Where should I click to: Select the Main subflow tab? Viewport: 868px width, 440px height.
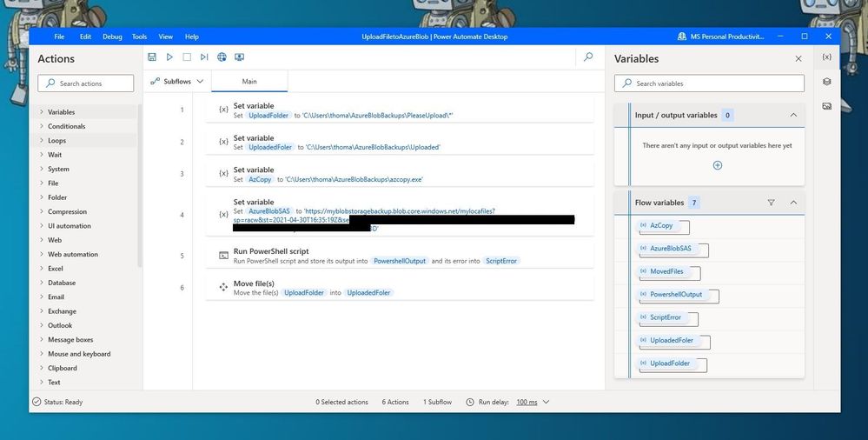(x=249, y=82)
